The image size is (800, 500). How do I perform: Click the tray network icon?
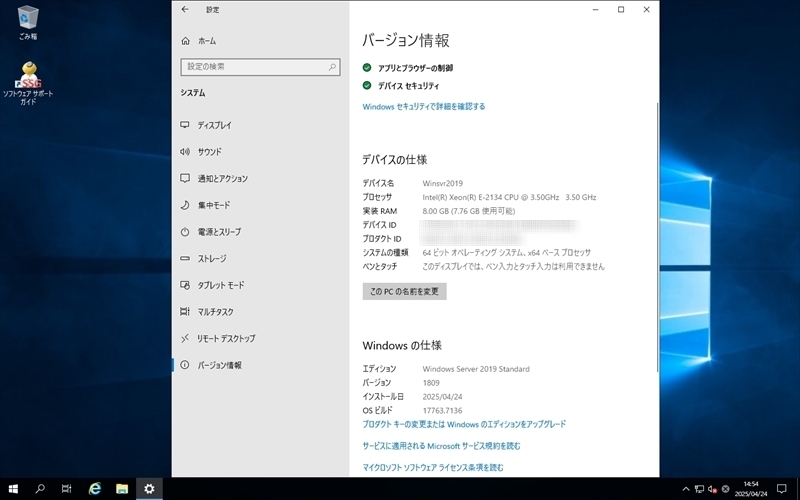click(x=699, y=489)
